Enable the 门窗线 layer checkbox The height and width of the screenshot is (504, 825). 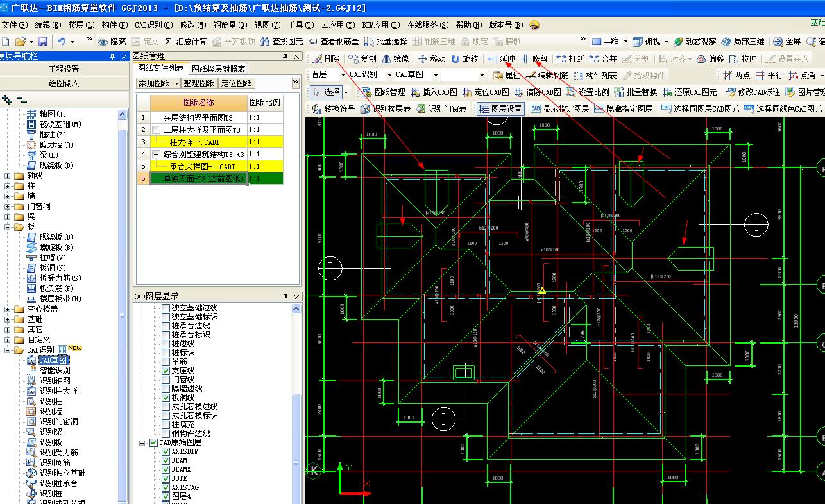click(x=166, y=380)
